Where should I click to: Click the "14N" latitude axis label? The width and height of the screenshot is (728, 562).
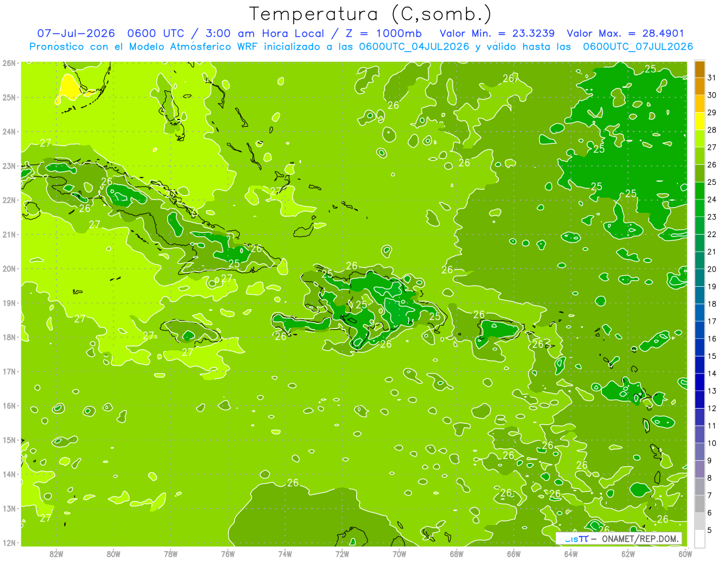pyautogui.click(x=8, y=474)
